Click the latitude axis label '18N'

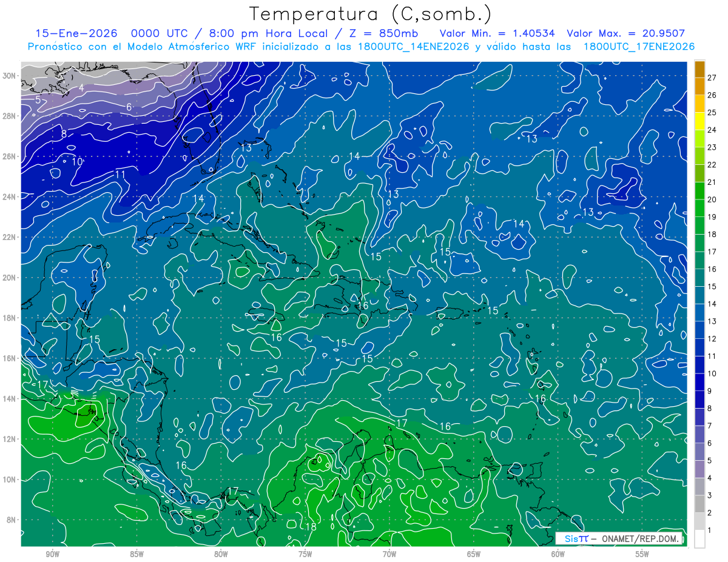(10, 318)
